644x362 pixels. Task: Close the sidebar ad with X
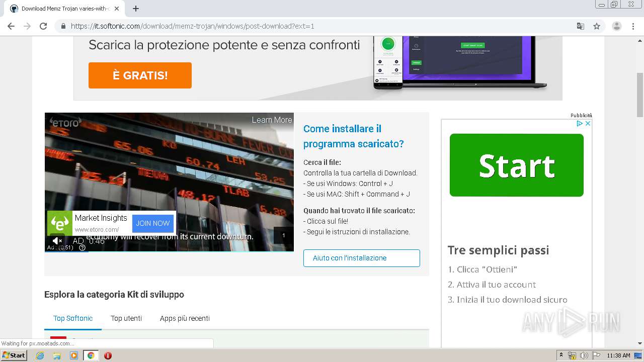point(588,123)
